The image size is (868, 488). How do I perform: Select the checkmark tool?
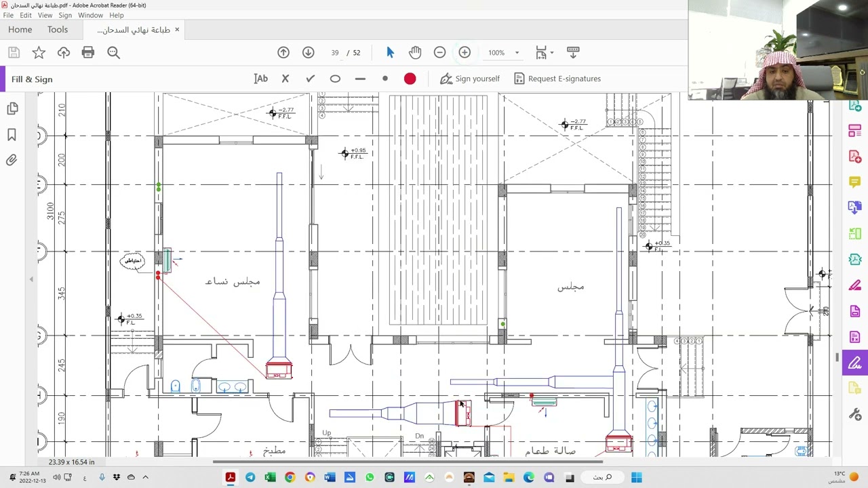311,79
